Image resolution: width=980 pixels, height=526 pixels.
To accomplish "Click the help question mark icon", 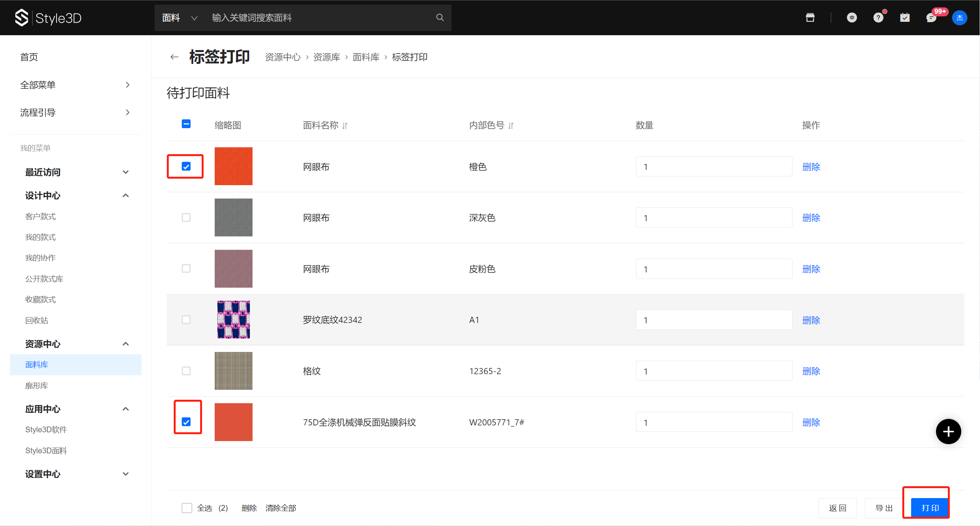I will (878, 18).
